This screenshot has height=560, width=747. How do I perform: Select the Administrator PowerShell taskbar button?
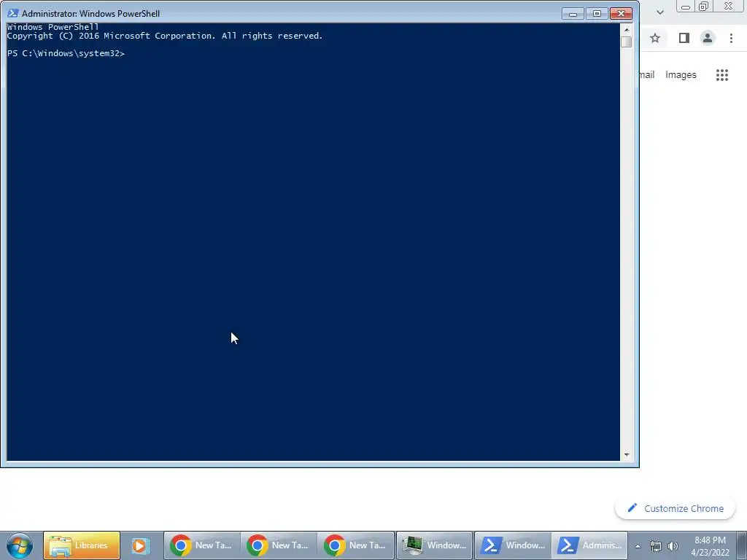click(590, 545)
